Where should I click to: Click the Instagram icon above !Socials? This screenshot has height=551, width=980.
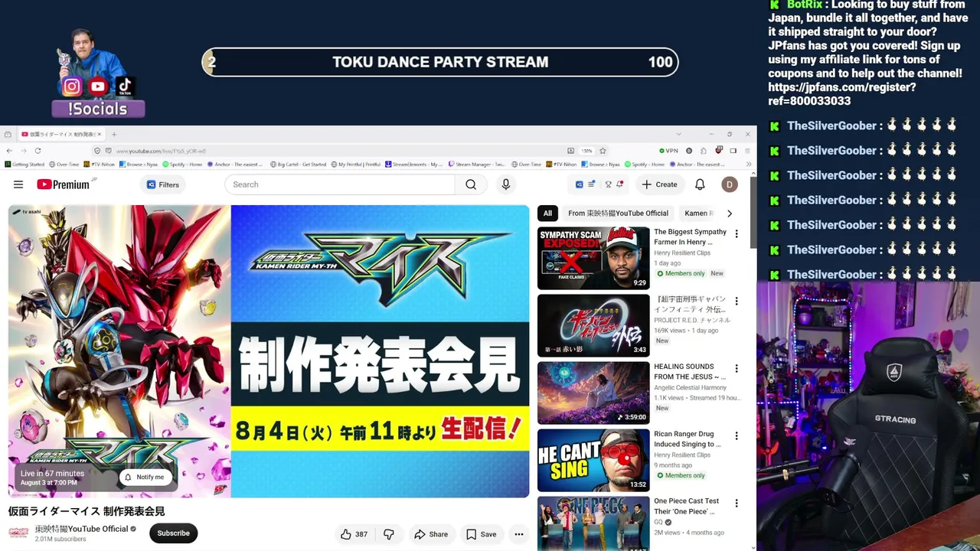tap(71, 86)
